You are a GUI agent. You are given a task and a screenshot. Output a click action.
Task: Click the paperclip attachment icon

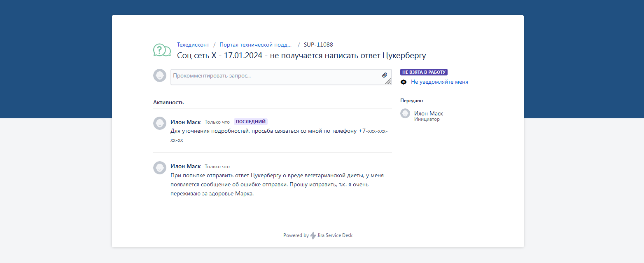(x=385, y=75)
